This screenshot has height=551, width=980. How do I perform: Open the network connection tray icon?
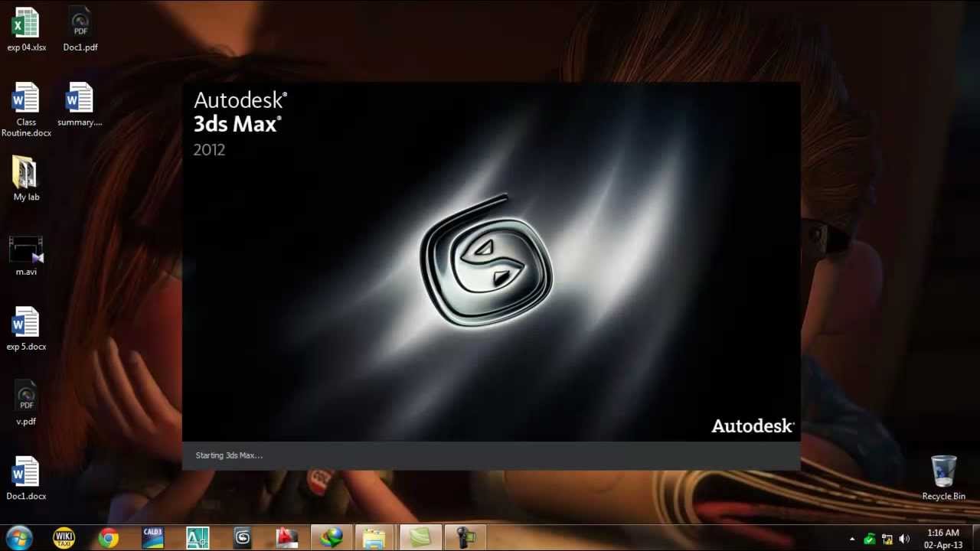pos(887,539)
